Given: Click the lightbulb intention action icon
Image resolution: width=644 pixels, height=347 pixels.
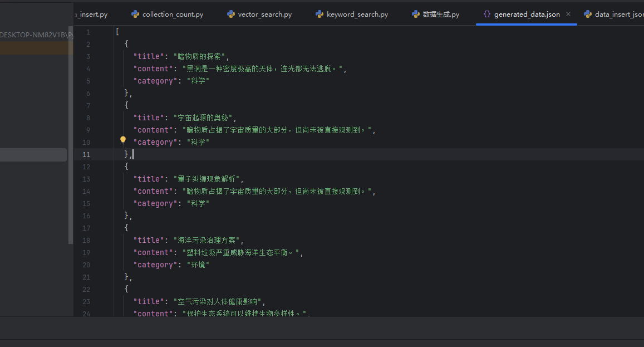Looking at the screenshot, I should click(122, 140).
